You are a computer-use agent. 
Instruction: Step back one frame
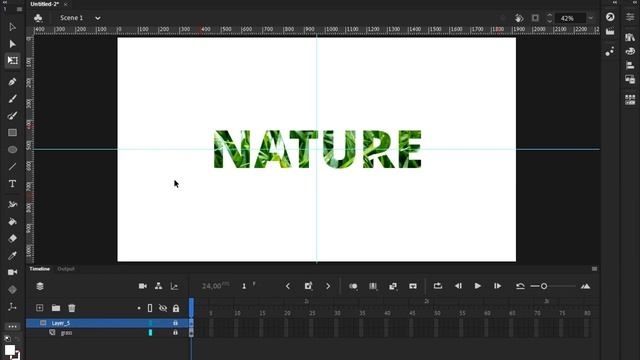(458, 286)
